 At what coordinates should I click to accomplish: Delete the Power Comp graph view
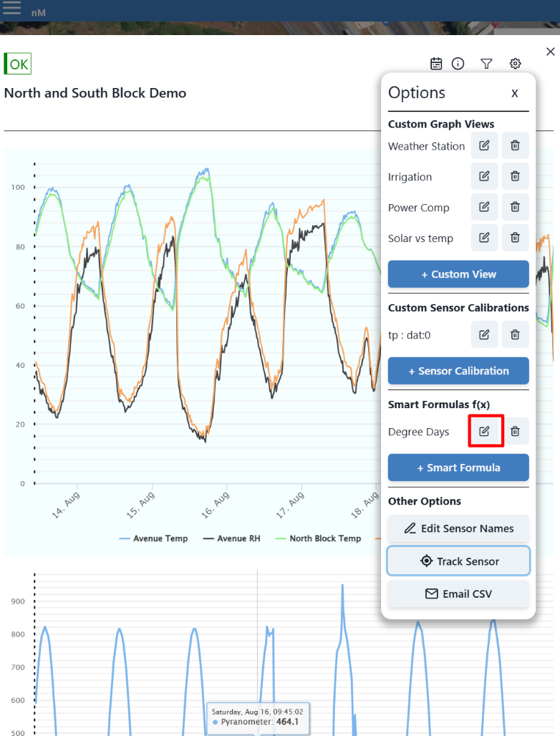[x=515, y=207]
